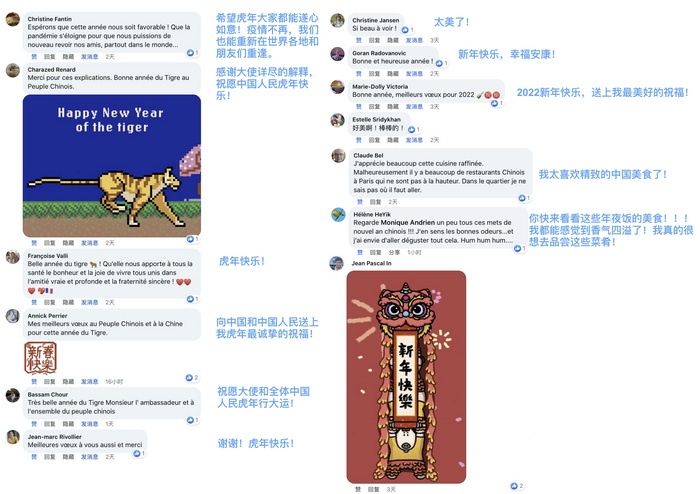Open Jean Pascal In's avatar

pos(337,263)
